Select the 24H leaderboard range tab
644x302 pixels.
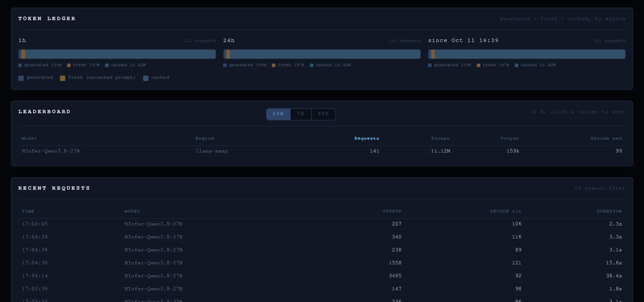[x=278, y=114]
